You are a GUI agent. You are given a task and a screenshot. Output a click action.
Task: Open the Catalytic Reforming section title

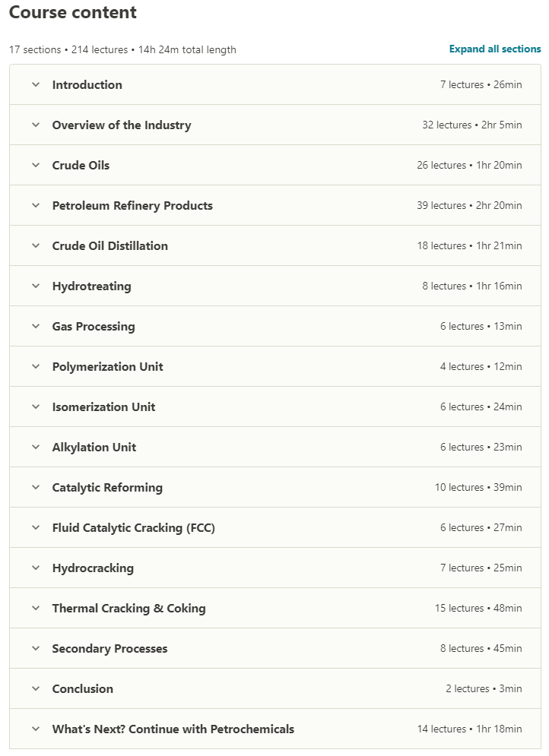tap(107, 488)
